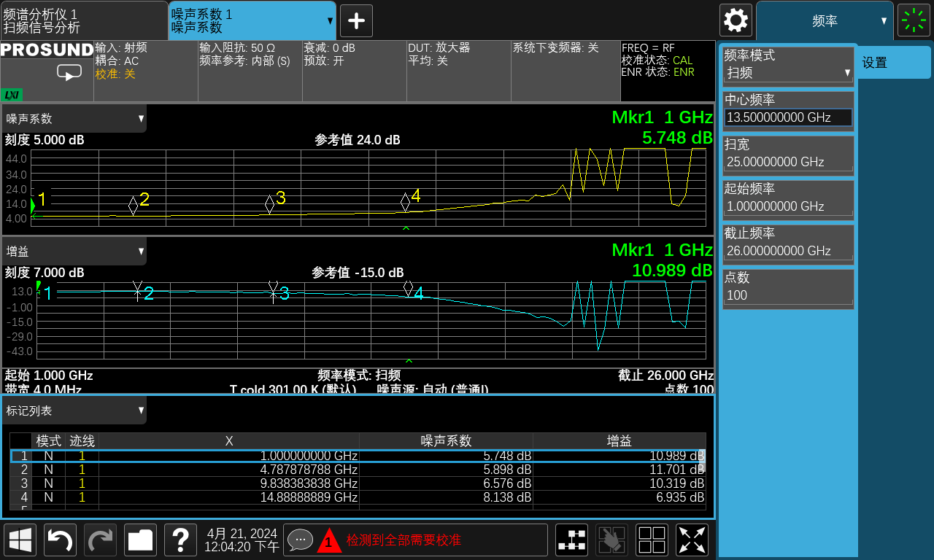Open the message speech bubble
The height and width of the screenshot is (560, 934).
point(300,540)
